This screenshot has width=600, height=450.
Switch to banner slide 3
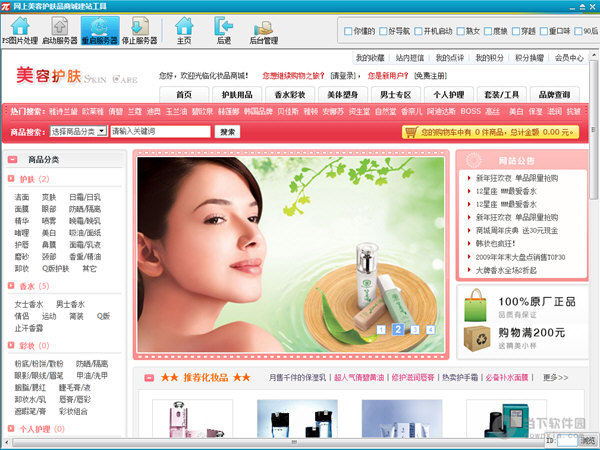click(x=413, y=329)
